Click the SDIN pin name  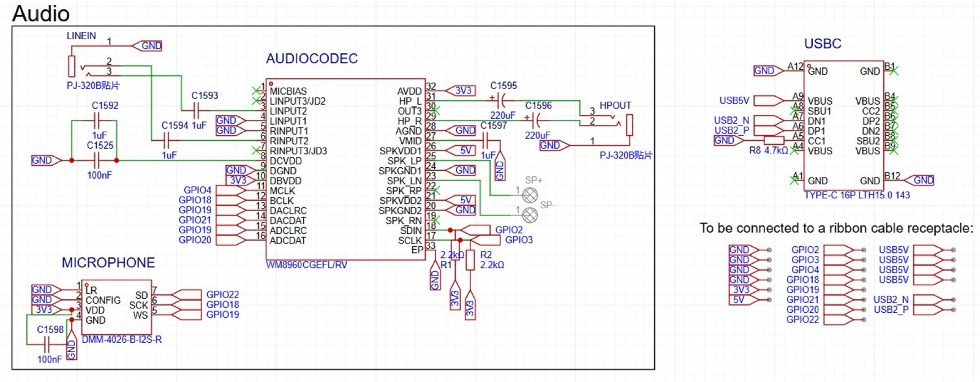[410, 231]
